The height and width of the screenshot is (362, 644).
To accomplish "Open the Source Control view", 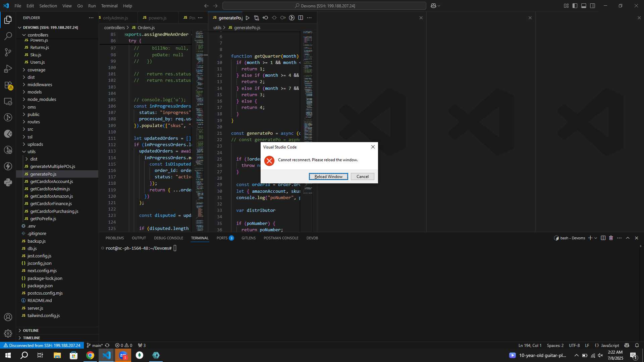I will [8, 52].
